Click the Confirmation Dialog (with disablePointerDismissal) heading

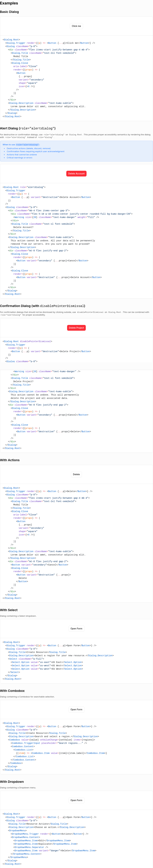[x=43, y=306]
